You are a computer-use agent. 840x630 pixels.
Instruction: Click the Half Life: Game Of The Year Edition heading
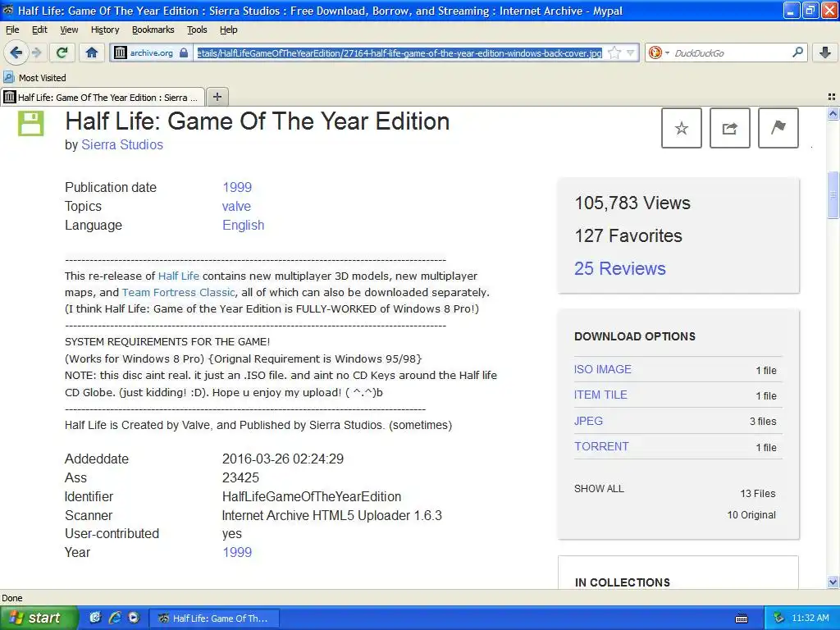coord(257,121)
